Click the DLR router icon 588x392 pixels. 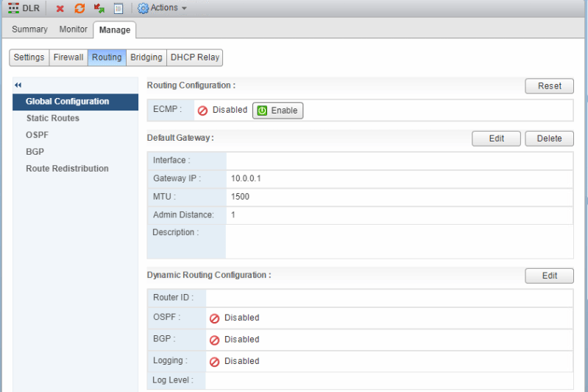(13, 8)
